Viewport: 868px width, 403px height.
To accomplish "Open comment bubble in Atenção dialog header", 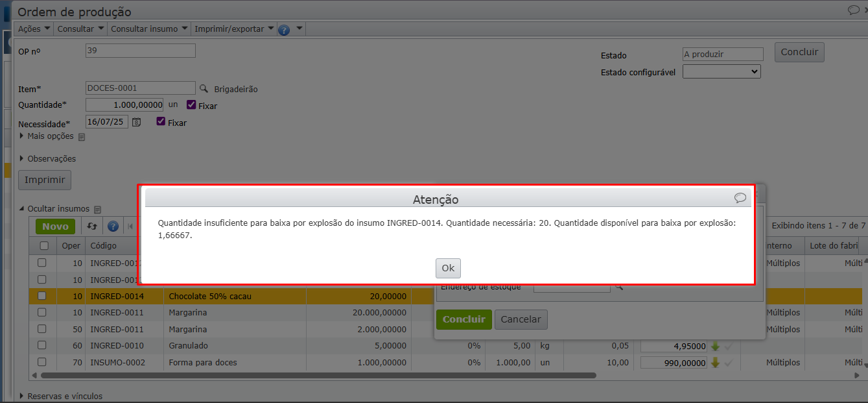I will click(x=740, y=198).
